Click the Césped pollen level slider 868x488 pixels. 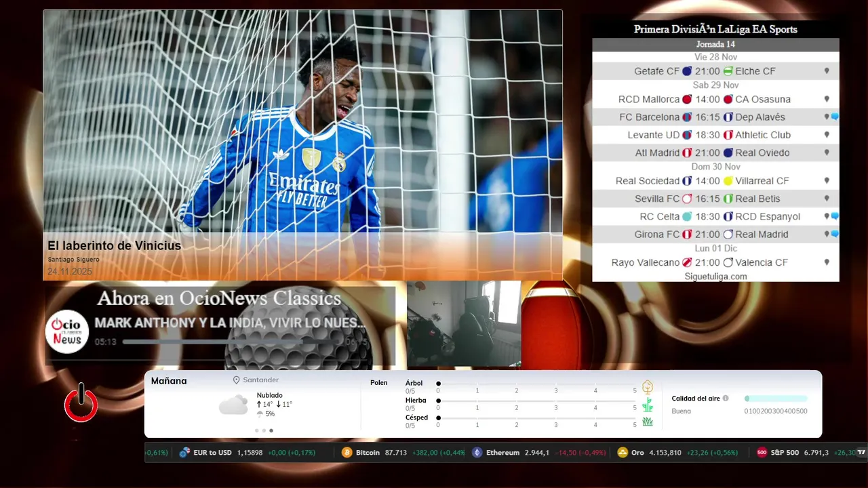[x=536, y=418]
